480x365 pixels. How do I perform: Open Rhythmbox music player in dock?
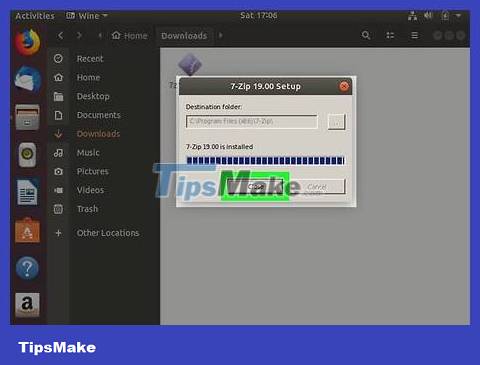(x=27, y=155)
